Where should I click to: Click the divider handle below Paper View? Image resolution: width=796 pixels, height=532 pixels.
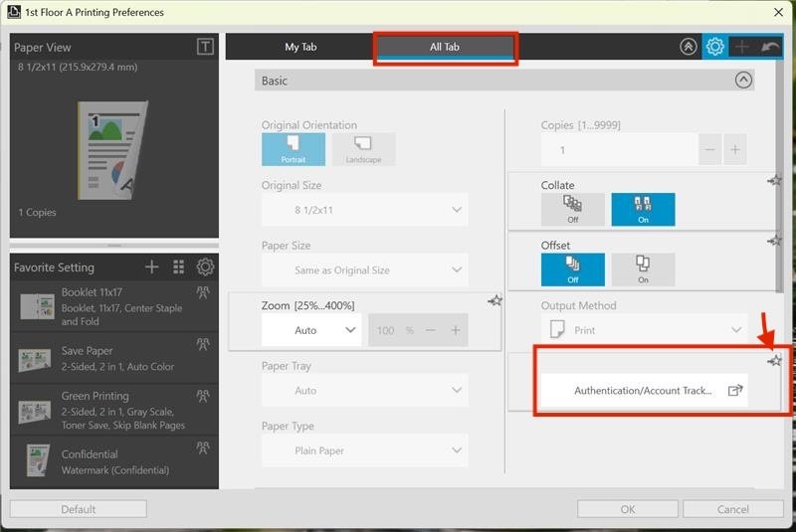pyautogui.click(x=114, y=245)
